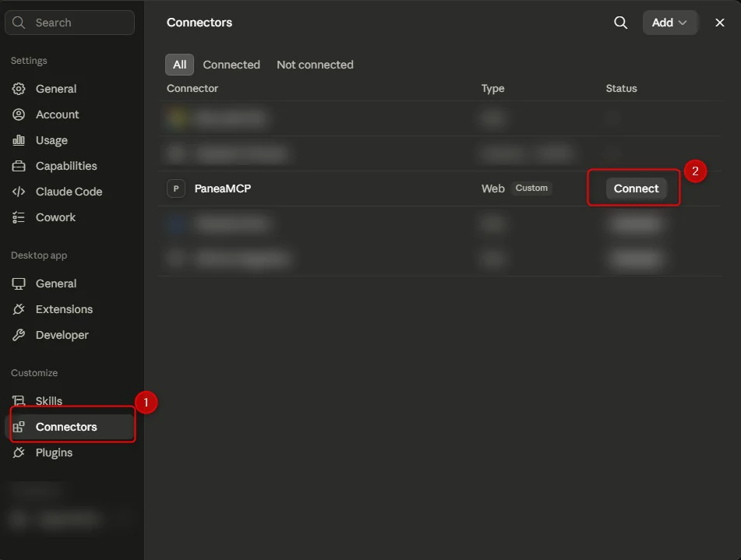The height and width of the screenshot is (560, 741).
Task: Click the Web type label for PaneaMCP
Action: 493,188
